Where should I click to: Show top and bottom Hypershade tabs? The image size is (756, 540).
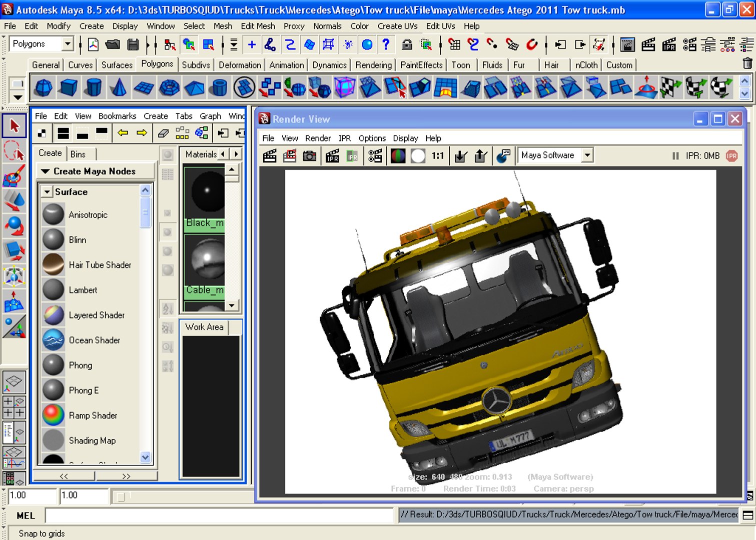click(x=63, y=133)
